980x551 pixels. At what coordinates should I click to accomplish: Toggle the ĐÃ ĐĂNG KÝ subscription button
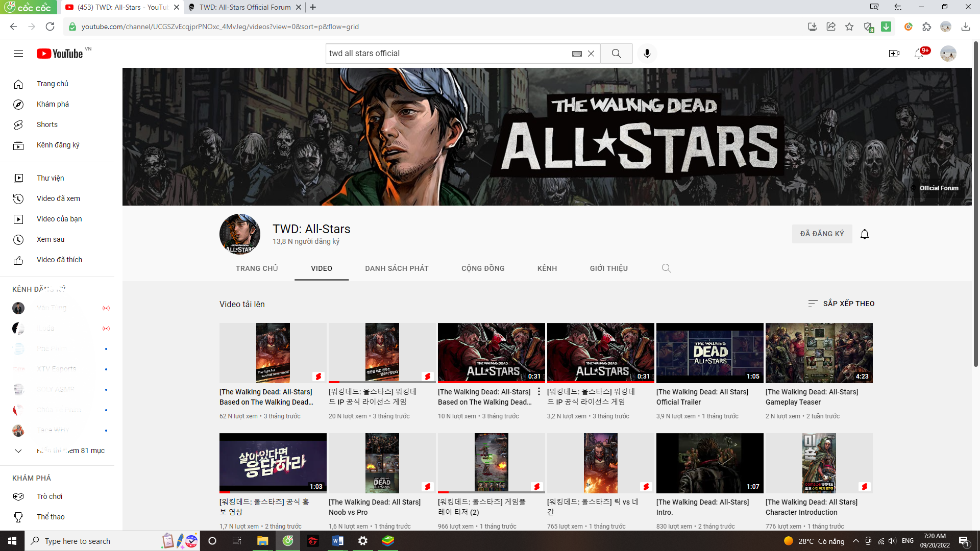pyautogui.click(x=822, y=234)
